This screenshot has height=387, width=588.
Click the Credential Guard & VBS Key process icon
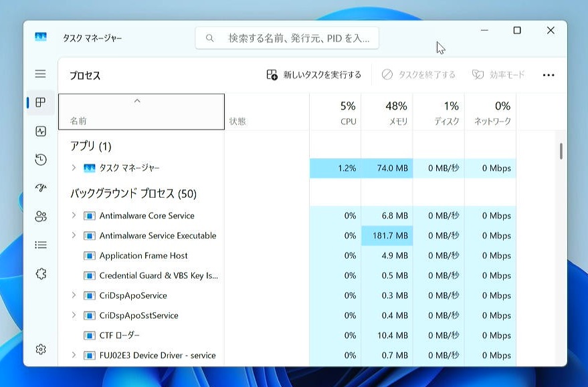coord(89,276)
